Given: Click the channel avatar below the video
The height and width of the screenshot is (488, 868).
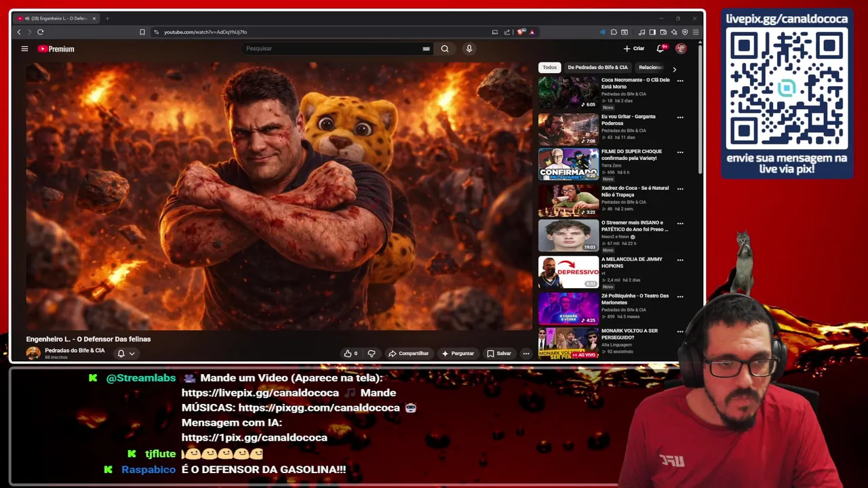Looking at the screenshot, I should click(x=33, y=353).
